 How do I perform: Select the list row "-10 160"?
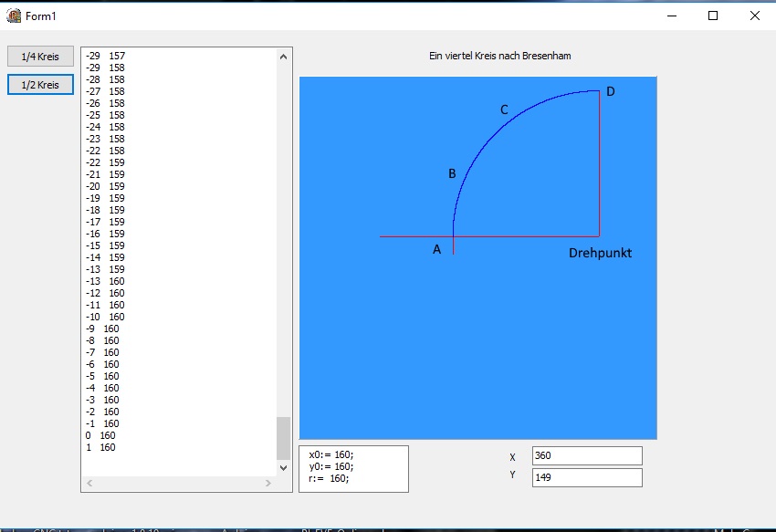[105, 318]
